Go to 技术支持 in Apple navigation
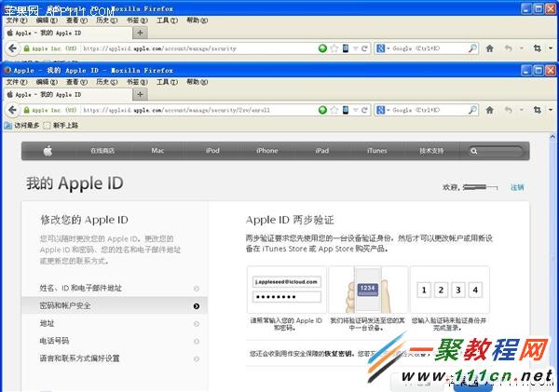This screenshot has height=392, width=559. (431, 151)
